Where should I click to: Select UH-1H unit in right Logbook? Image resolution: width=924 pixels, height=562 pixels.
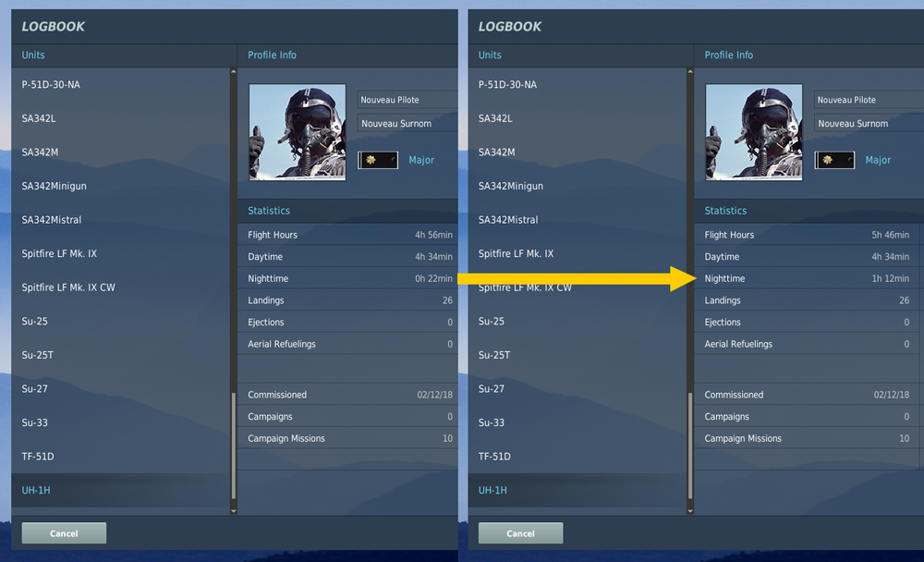(x=577, y=491)
